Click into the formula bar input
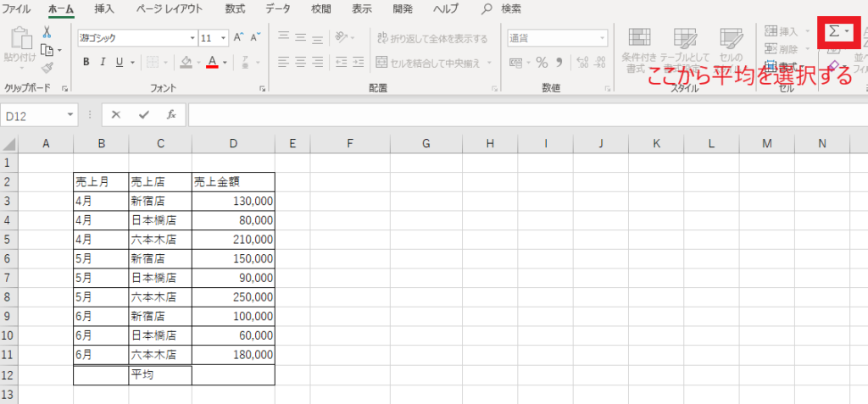Viewport: 868px width, 404px height. 527,114
